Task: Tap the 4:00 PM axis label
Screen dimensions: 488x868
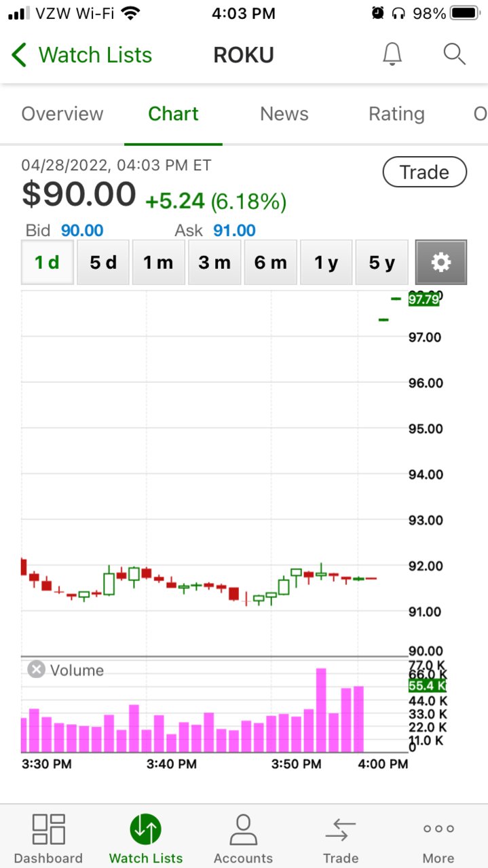Action: (x=383, y=763)
